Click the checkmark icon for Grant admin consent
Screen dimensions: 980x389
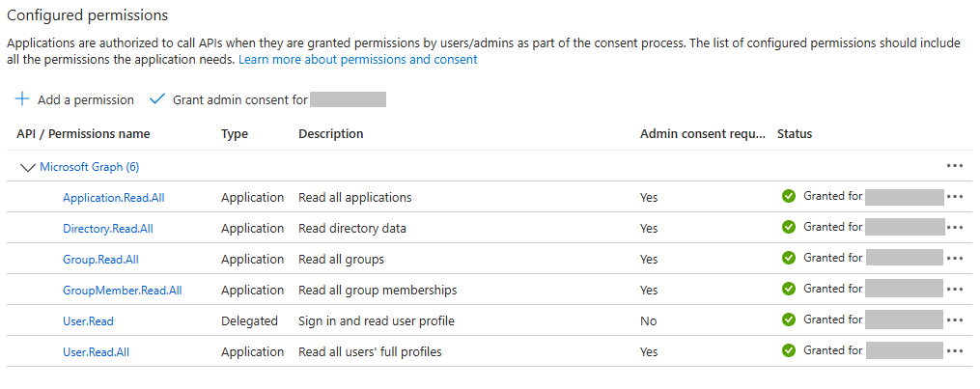tap(156, 99)
